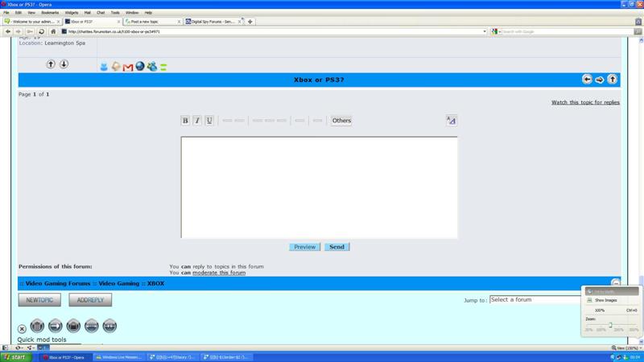644x362 pixels.
Task: Click the Preview button
Action: click(x=304, y=247)
